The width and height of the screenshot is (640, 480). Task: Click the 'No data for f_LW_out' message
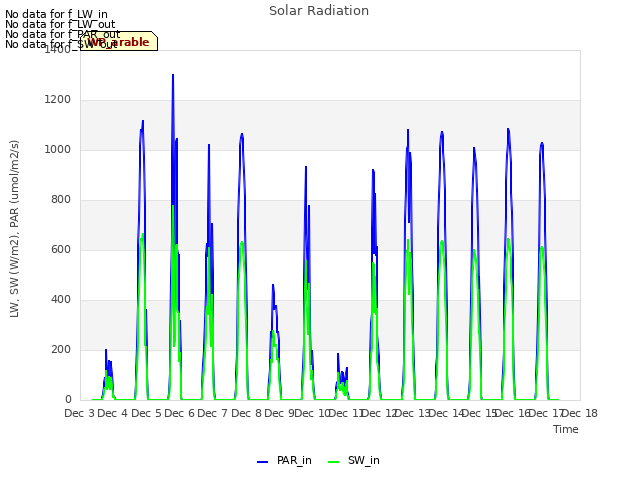tap(60, 24)
